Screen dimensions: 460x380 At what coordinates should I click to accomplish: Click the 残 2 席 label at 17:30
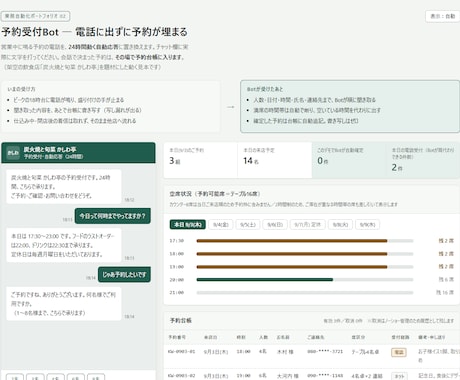tap(446, 241)
